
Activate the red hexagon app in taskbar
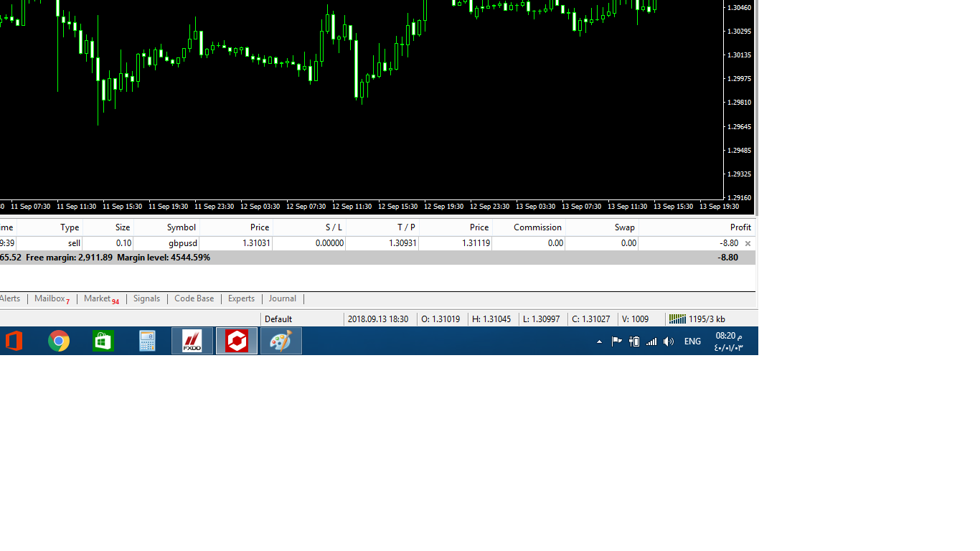[x=237, y=341]
